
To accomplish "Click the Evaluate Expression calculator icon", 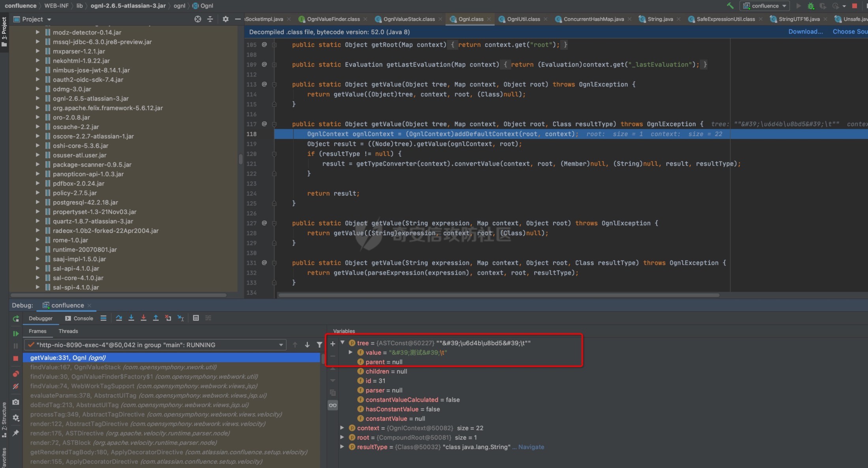I will (196, 318).
